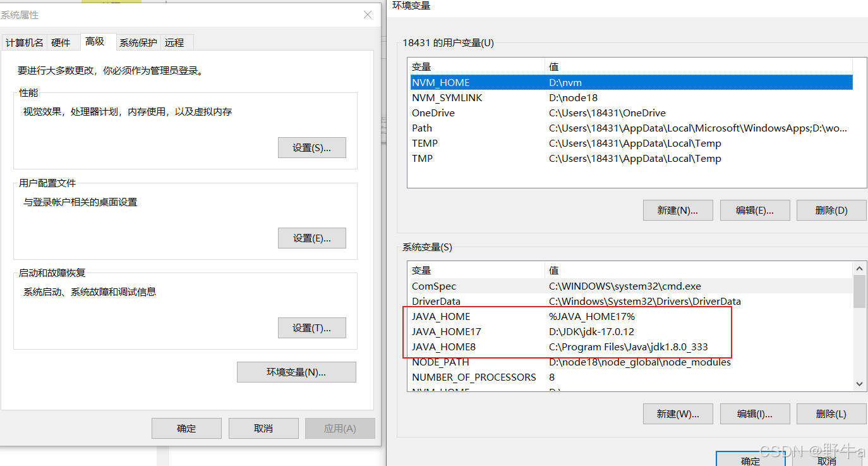Click the down arrow on system variables scrollbar

(859, 383)
